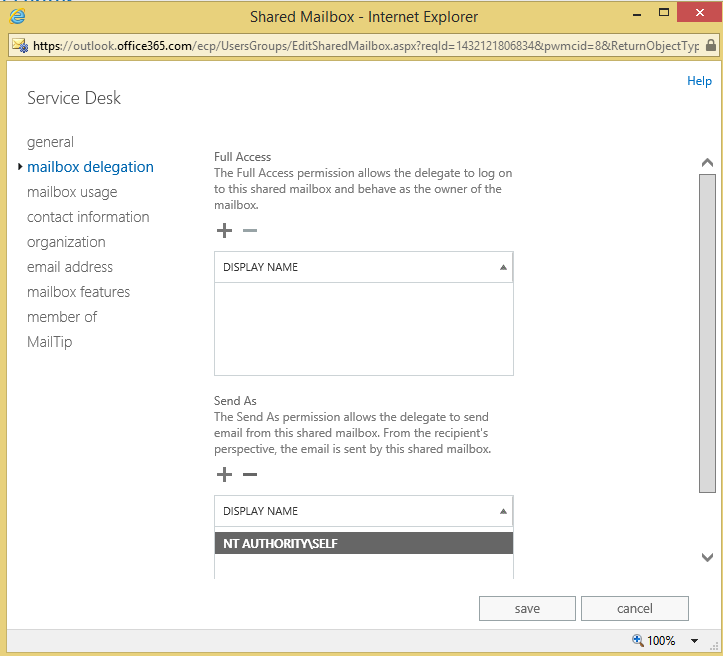Click the Internet Explorer logo icon
Viewport: 723px width, 656px height.
point(18,17)
